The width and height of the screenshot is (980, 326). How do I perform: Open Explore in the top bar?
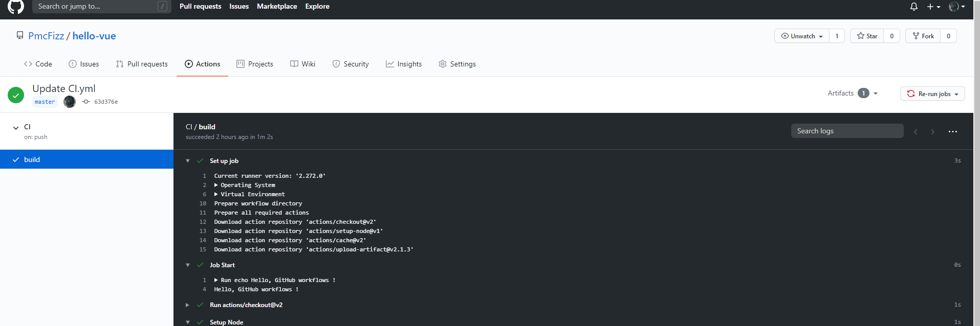point(317,6)
